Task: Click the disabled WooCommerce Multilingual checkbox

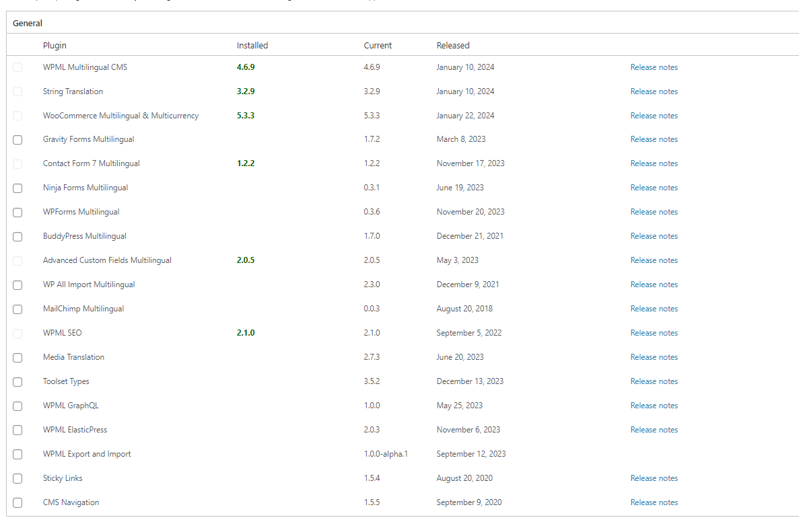Action: (x=18, y=116)
